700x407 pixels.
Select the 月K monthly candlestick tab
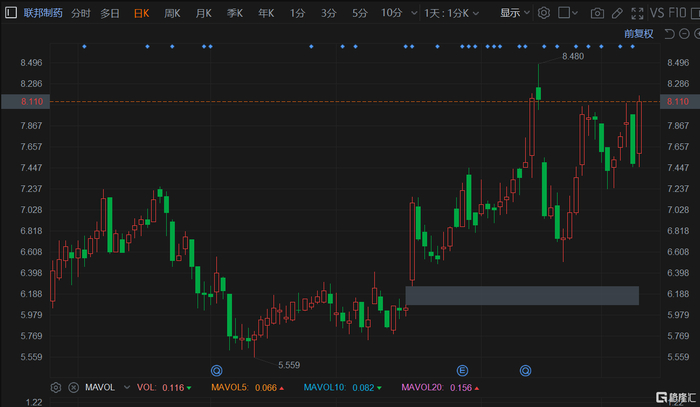click(204, 13)
